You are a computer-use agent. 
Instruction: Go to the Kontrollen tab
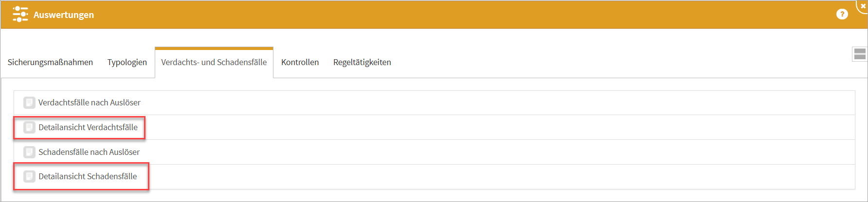tap(300, 62)
